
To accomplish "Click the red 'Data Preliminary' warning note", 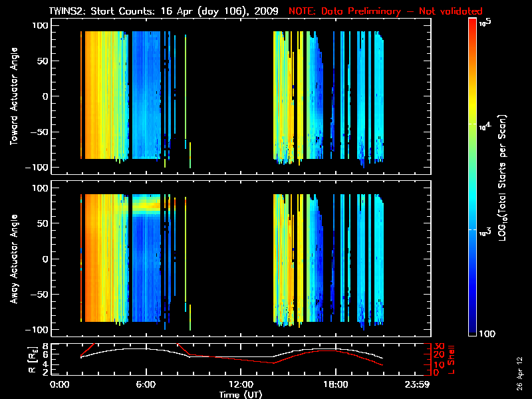I will point(386,11).
